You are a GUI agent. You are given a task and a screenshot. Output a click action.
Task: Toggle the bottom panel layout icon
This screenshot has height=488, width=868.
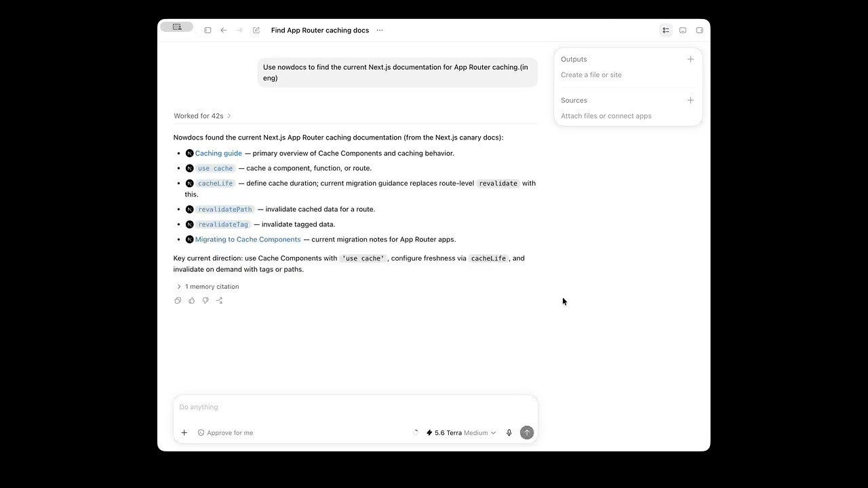coord(683,30)
